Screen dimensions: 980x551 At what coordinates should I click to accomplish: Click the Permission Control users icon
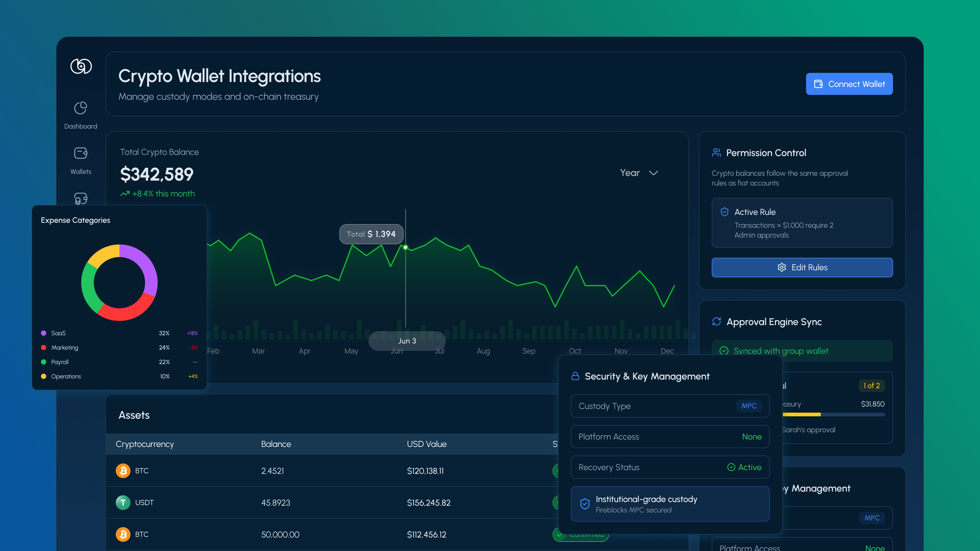(x=716, y=153)
